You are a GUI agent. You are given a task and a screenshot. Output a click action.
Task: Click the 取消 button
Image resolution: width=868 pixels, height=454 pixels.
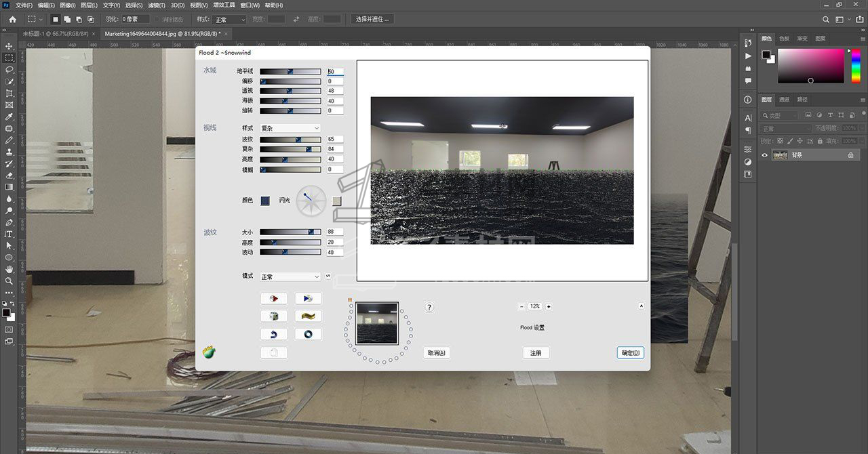point(436,353)
